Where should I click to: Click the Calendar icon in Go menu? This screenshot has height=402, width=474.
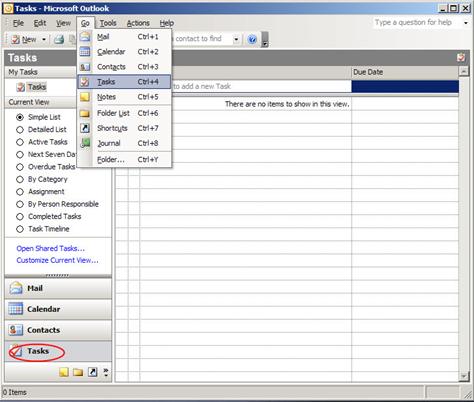pyautogui.click(x=85, y=52)
